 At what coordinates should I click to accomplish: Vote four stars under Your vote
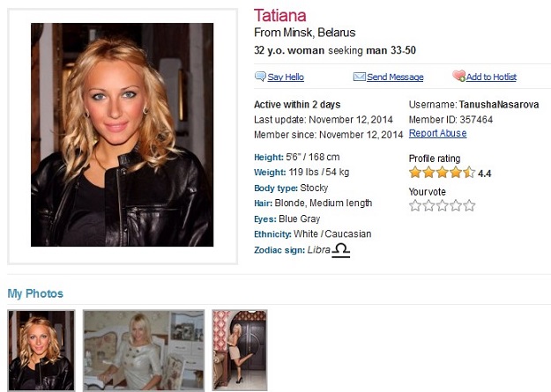456,205
